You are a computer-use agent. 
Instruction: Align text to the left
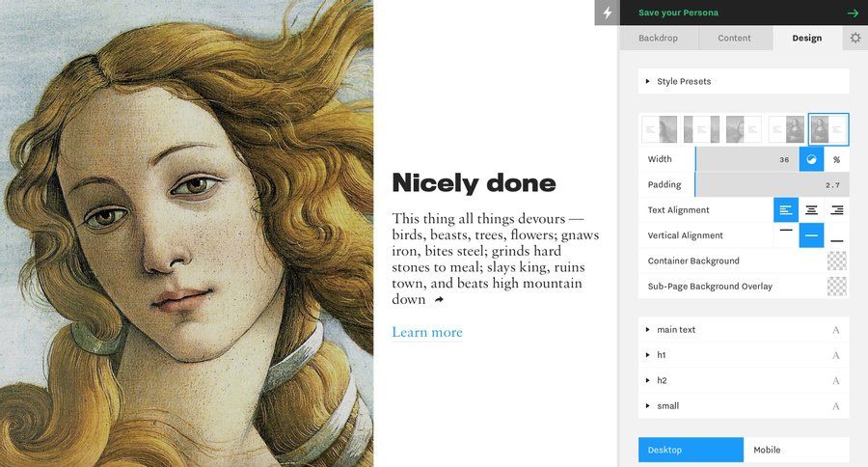coord(786,210)
